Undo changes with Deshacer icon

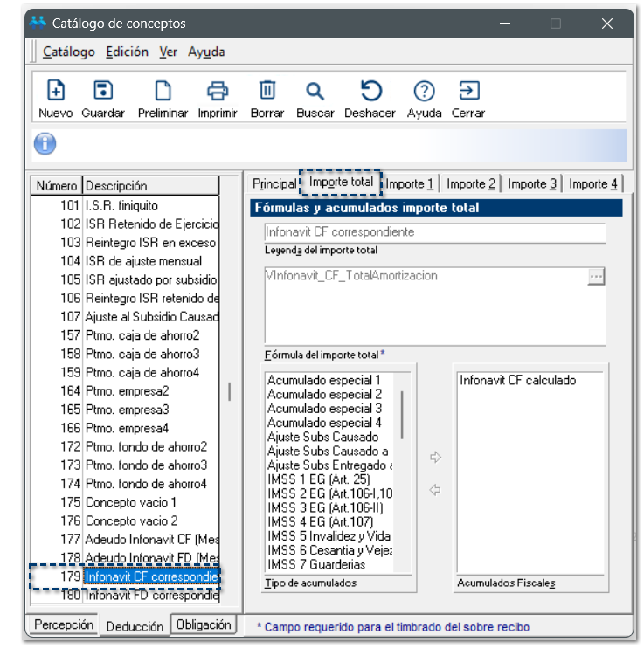(x=370, y=91)
